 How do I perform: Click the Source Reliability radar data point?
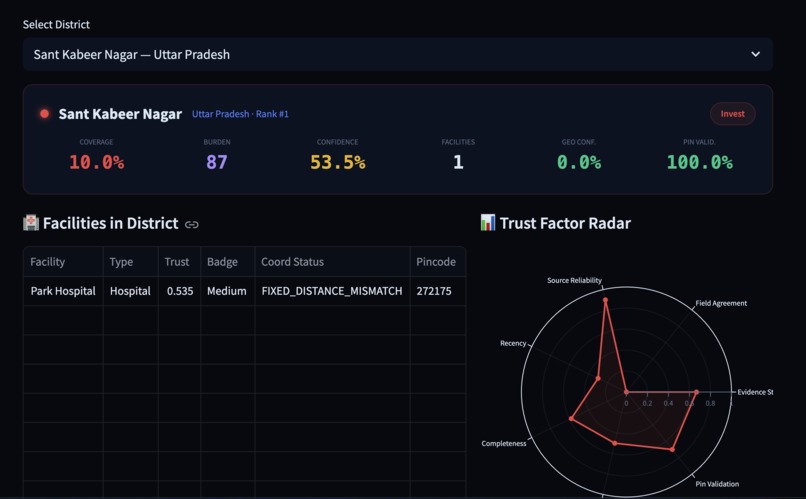pos(606,300)
